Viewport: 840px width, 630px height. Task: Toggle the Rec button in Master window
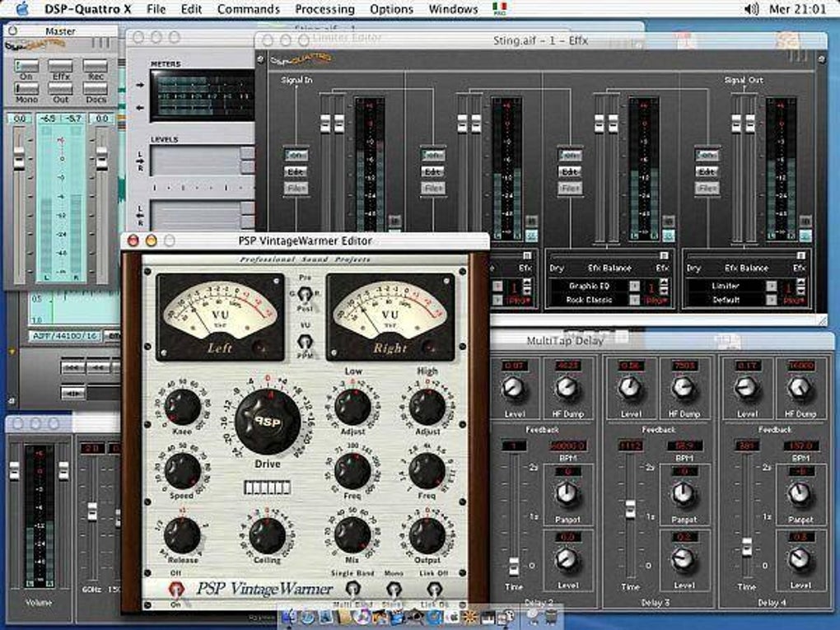point(96,66)
